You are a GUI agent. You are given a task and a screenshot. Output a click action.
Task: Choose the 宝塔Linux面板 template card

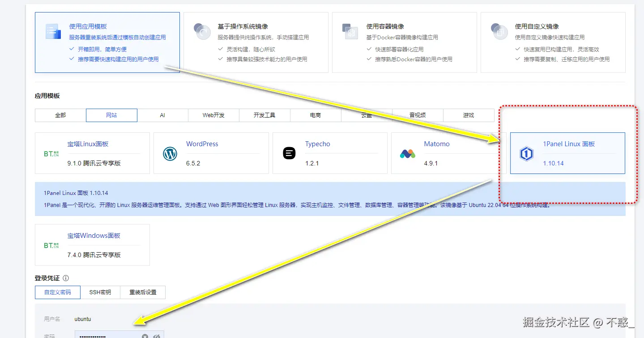pyautogui.click(x=92, y=153)
